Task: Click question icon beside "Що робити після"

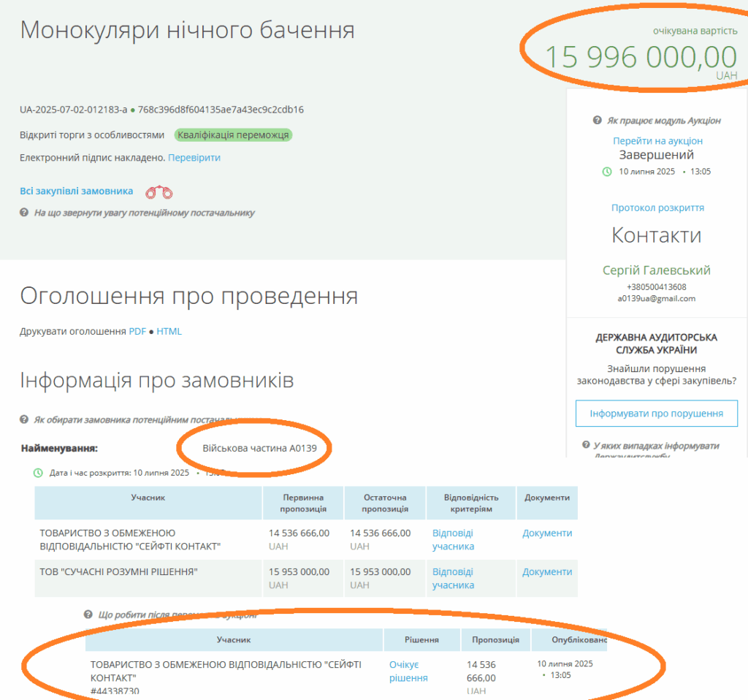Action: tap(88, 615)
